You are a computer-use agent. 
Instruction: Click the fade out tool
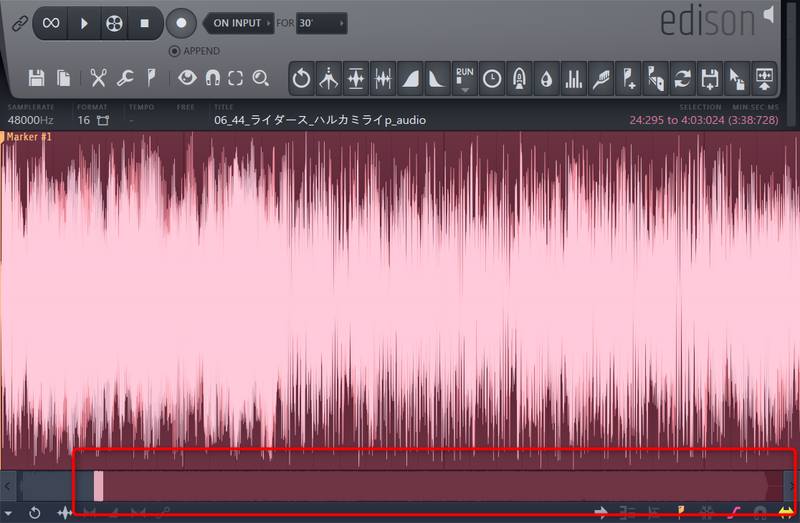pos(438,78)
